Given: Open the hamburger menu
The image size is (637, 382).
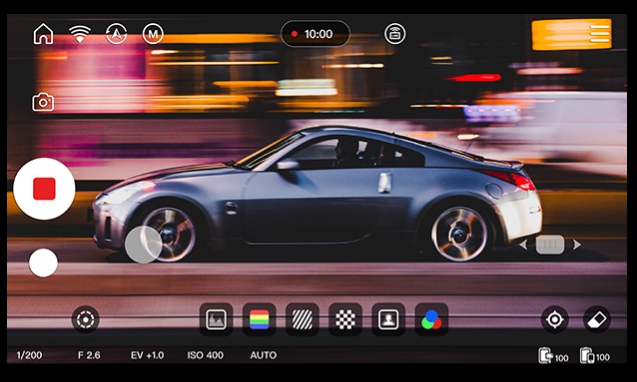Looking at the screenshot, I should [600, 34].
